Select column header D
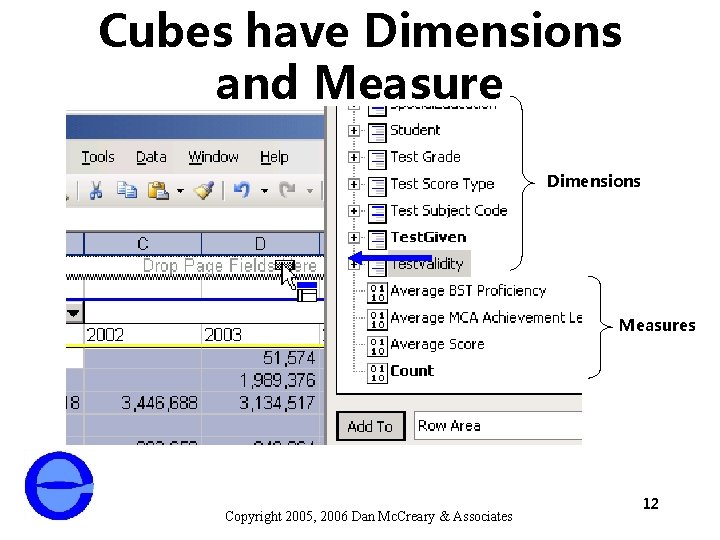720x540 pixels. click(260, 243)
